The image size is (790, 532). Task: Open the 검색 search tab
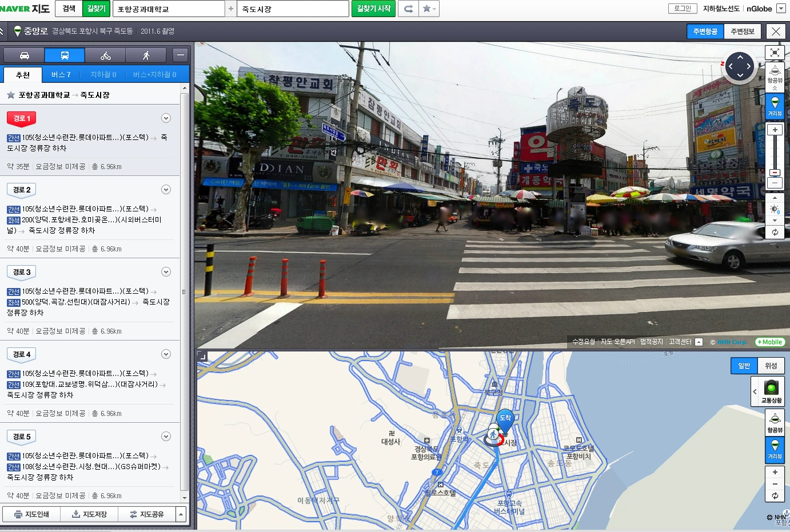point(69,9)
